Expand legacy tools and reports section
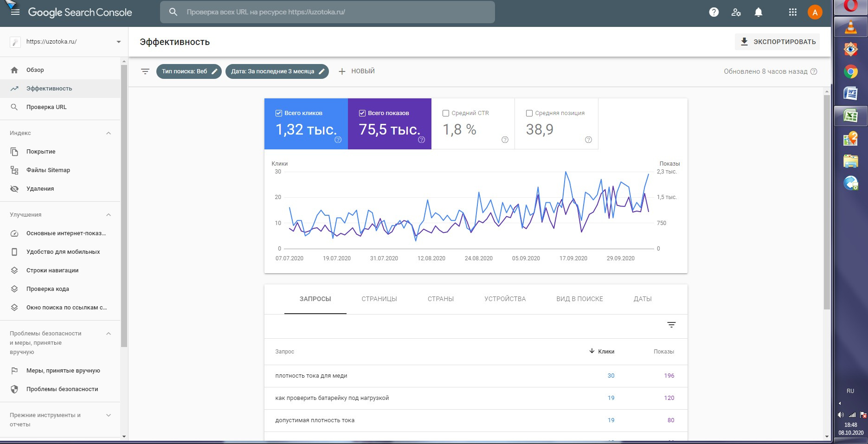This screenshot has width=868, height=444. 109,415
